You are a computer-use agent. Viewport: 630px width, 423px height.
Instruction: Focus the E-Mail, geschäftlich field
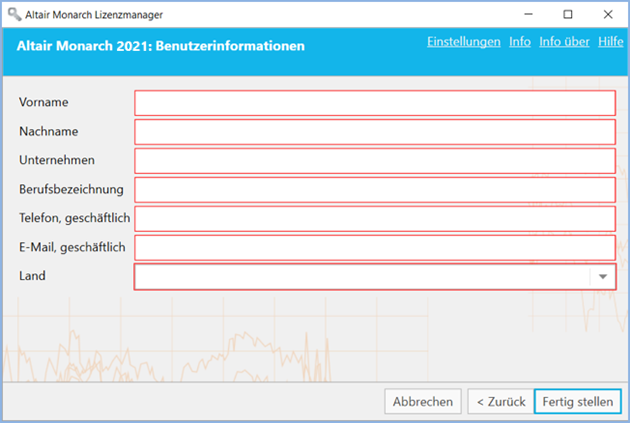tap(375, 248)
